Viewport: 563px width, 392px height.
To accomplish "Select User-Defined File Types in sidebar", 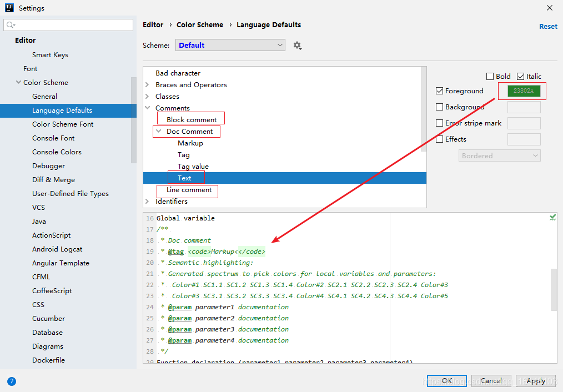I will pyautogui.click(x=71, y=193).
